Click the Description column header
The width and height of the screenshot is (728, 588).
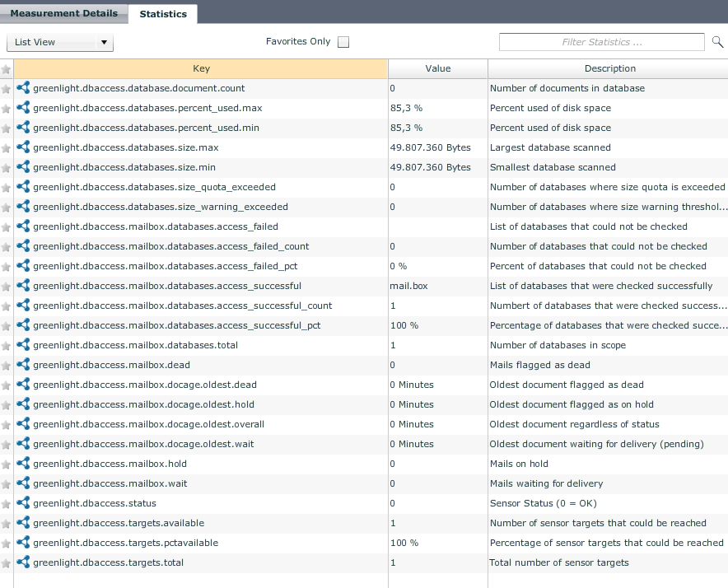click(609, 69)
